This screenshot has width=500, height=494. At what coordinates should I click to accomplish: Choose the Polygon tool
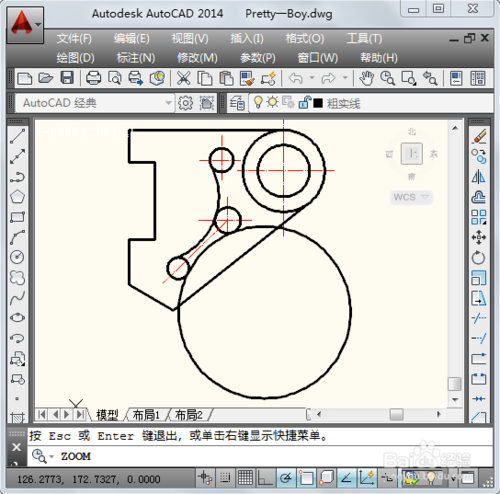(17, 197)
